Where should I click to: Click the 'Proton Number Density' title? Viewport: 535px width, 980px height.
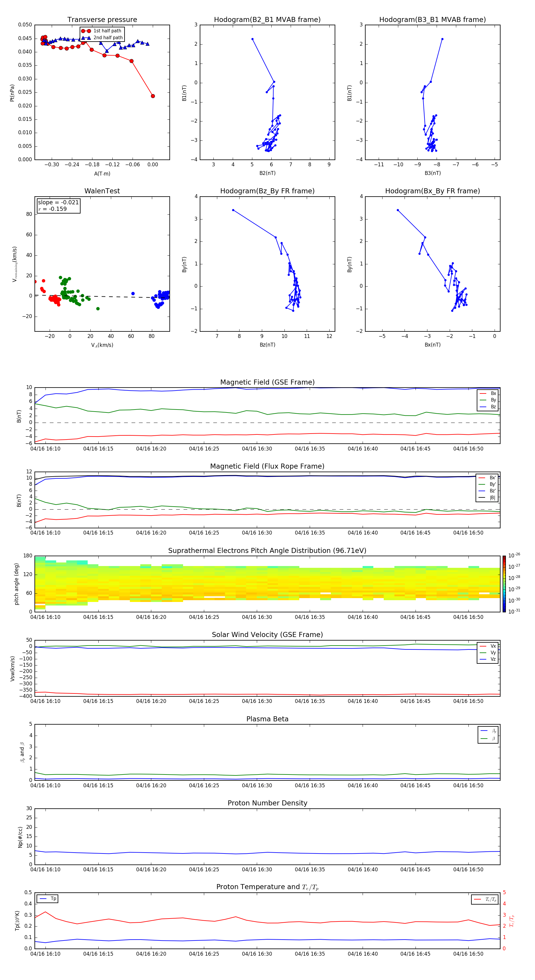coord(267,803)
